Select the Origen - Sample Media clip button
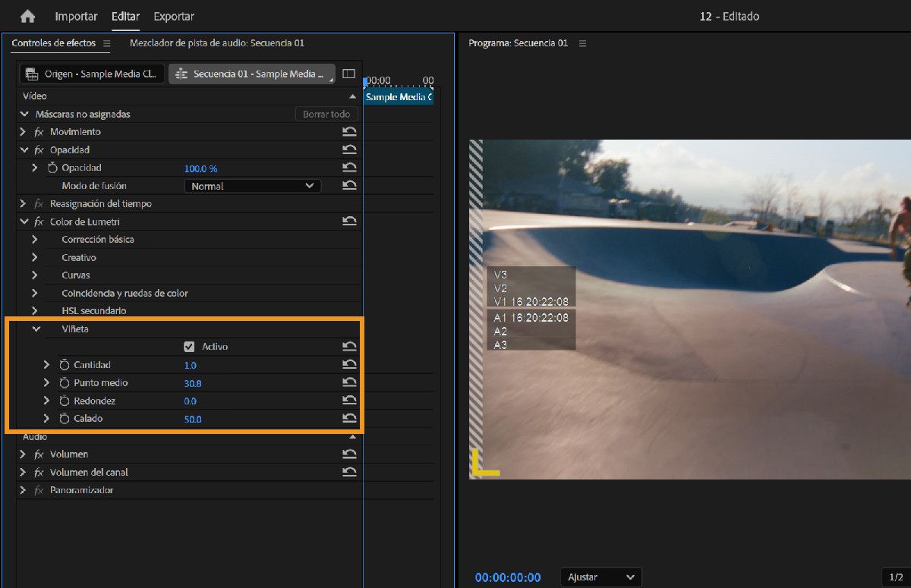Image resolution: width=911 pixels, height=588 pixels. point(92,74)
